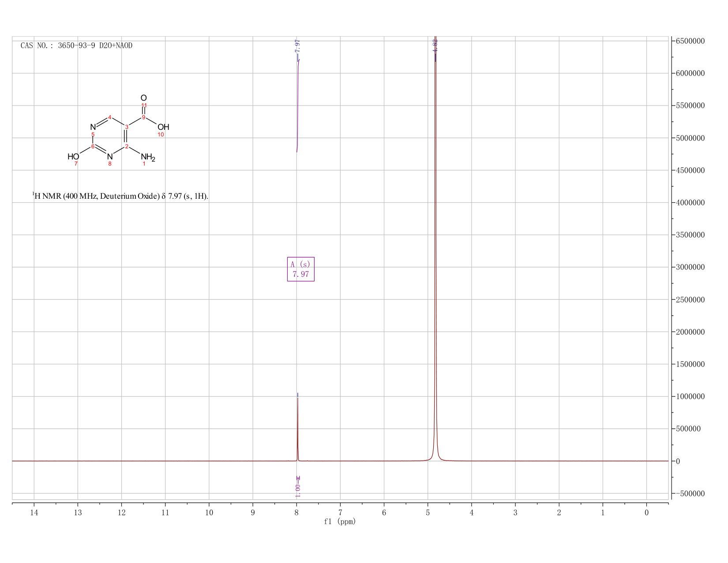The image size is (728, 563).
Task: Click the 6500000 intensity axis value
Action: pyautogui.click(x=690, y=41)
